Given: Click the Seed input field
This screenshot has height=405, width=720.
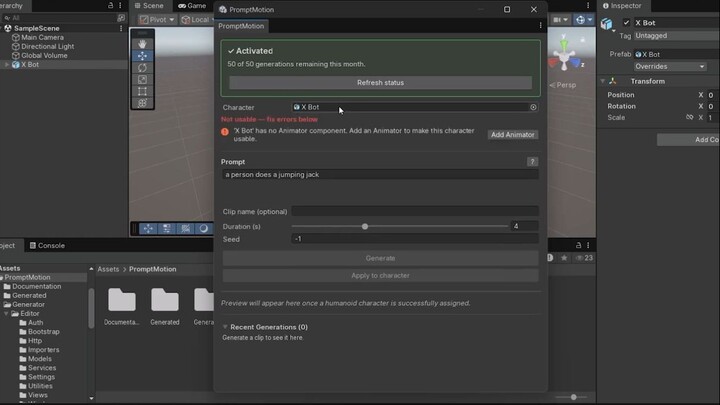Looking at the screenshot, I should [415, 239].
